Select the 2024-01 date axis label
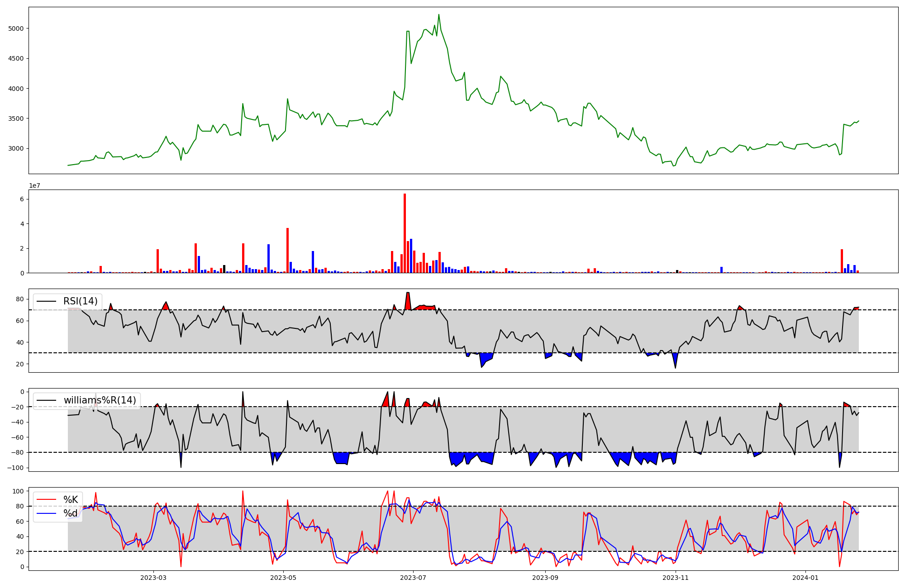The height and width of the screenshot is (588, 905). coord(805,578)
